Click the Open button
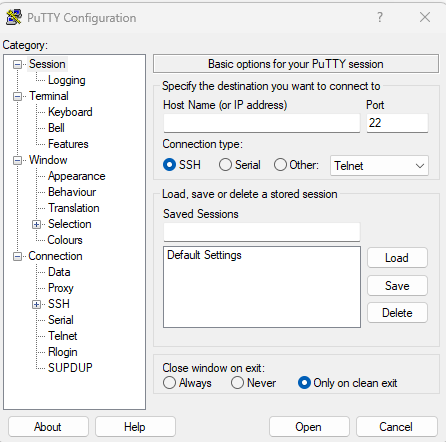The width and height of the screenshot is (446, 442). pos(309,427)
